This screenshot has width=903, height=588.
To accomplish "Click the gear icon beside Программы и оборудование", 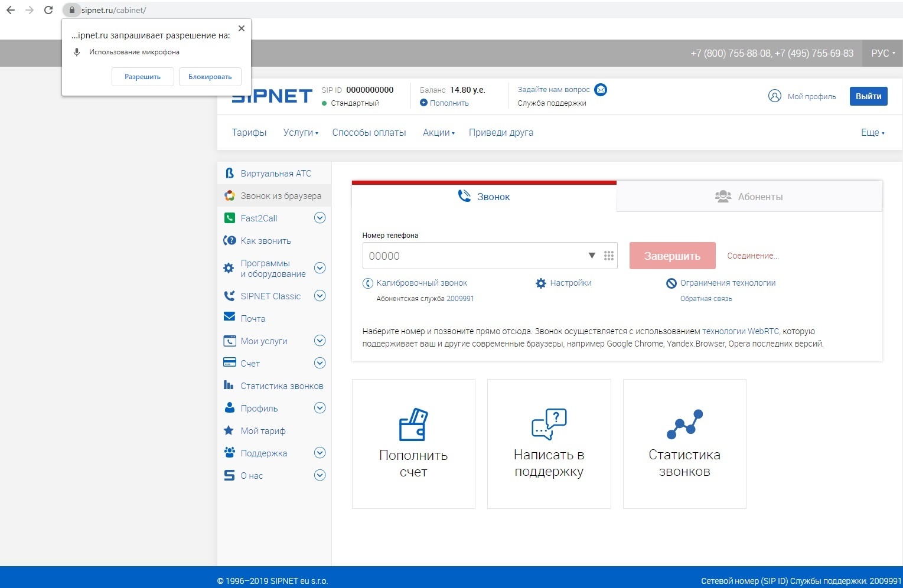I will click(229, 268).
